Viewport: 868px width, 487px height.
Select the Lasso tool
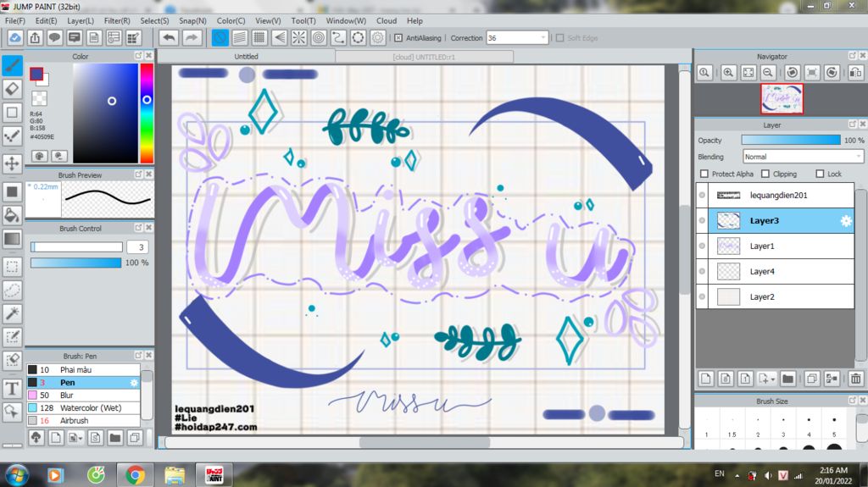point(12,290)
